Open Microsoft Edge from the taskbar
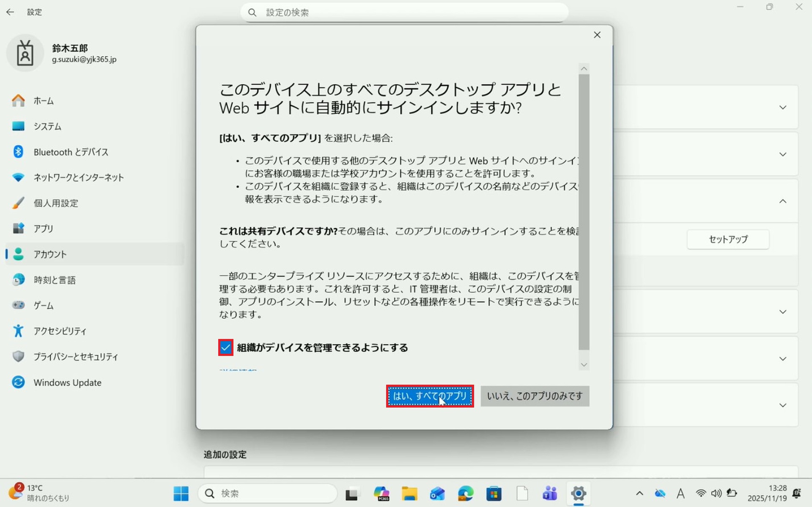This screenshot has width=812, height=507. pyautogui.click(x=466, y=493)
